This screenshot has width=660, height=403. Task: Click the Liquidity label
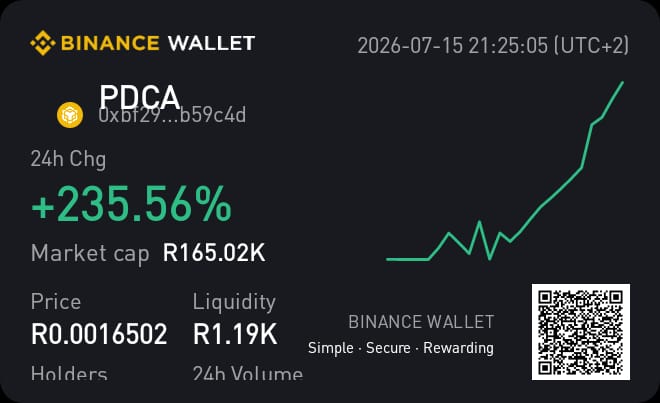(x=234, y=302)
